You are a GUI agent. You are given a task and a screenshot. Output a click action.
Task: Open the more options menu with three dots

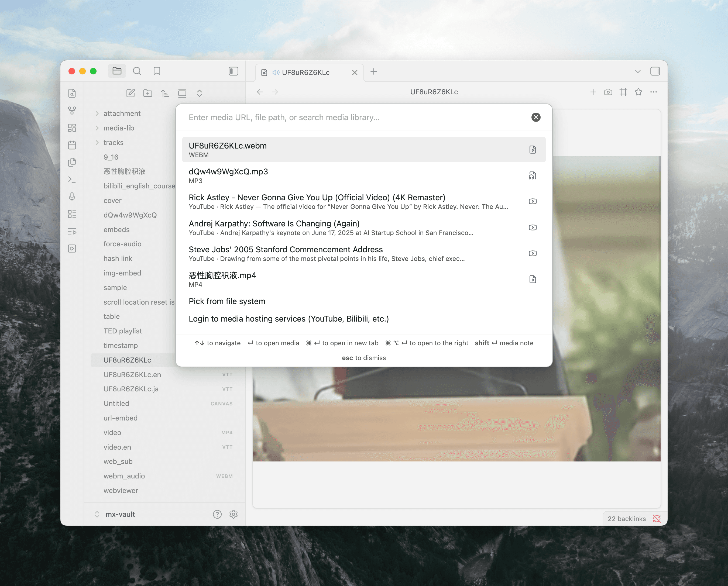click(x=654, y=92)
